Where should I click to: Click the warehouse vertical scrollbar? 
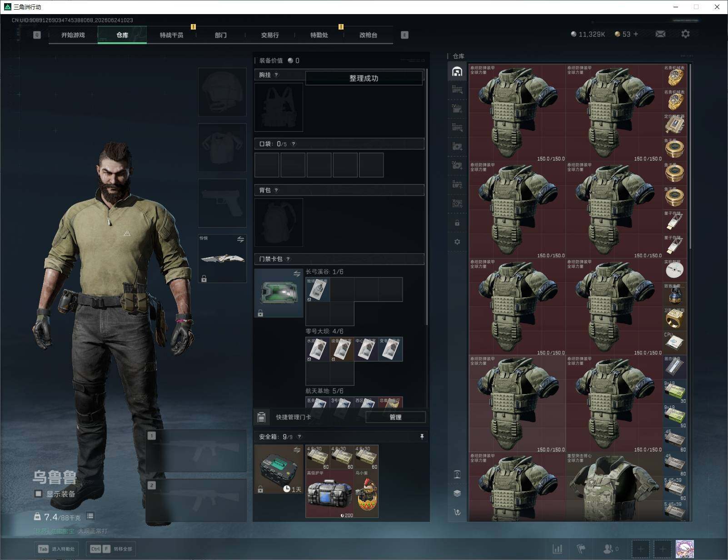[690, 156]
